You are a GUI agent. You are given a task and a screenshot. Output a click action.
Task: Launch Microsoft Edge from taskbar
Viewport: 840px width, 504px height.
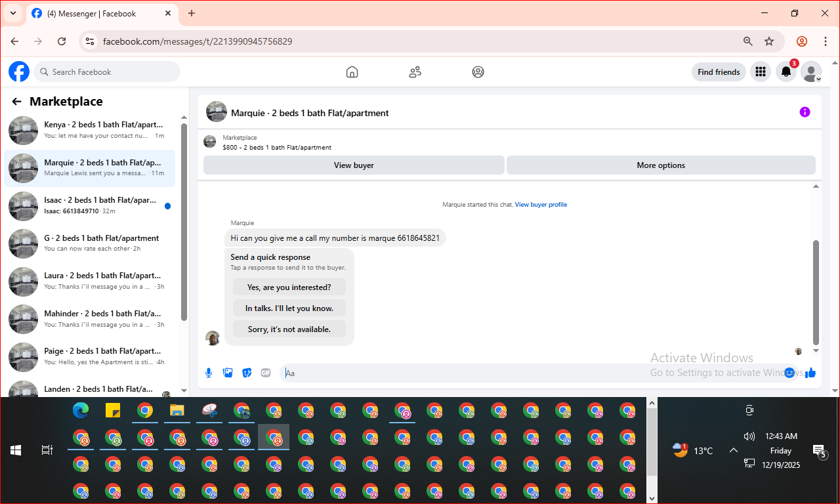(81, 411)
